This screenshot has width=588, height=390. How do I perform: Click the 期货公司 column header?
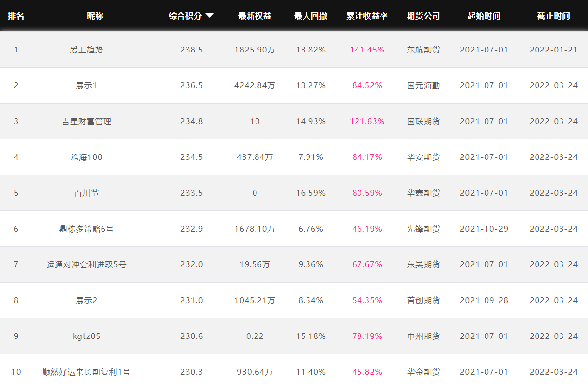click(423, 16)
